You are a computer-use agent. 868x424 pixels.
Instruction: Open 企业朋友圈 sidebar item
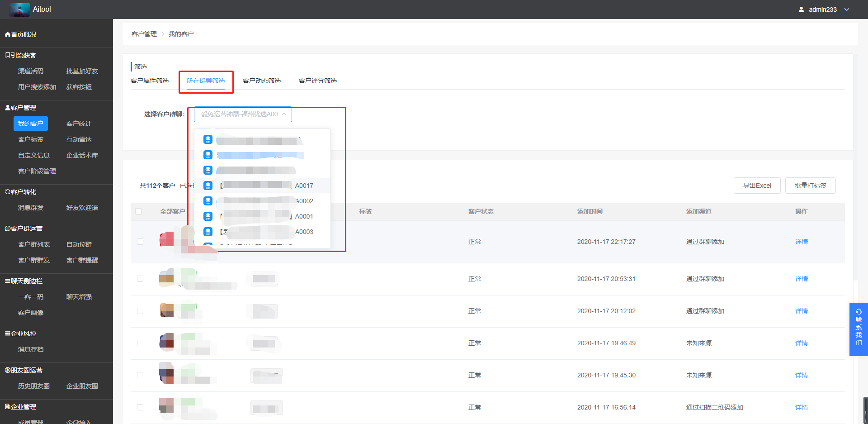(x=82, y=386)
